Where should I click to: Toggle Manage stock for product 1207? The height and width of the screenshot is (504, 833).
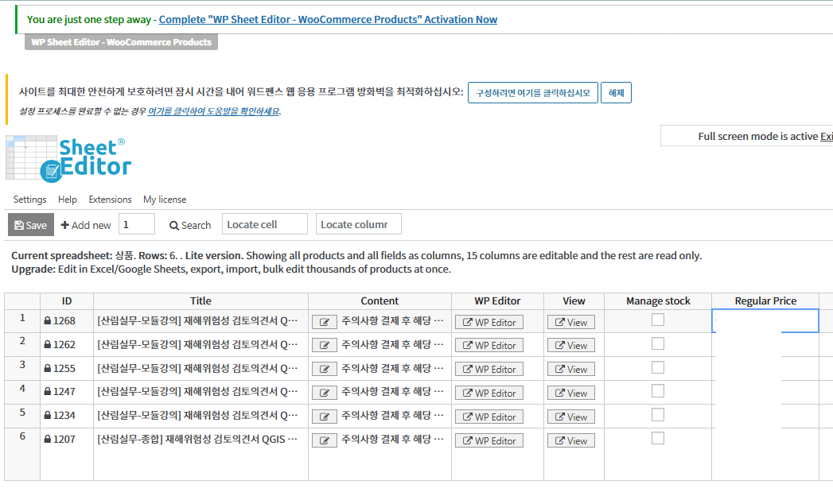[657, 436]
